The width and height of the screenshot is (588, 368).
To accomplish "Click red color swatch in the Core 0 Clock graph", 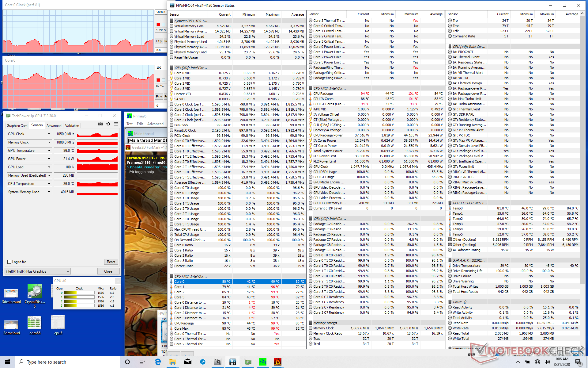I will click(x=158, y=25).
